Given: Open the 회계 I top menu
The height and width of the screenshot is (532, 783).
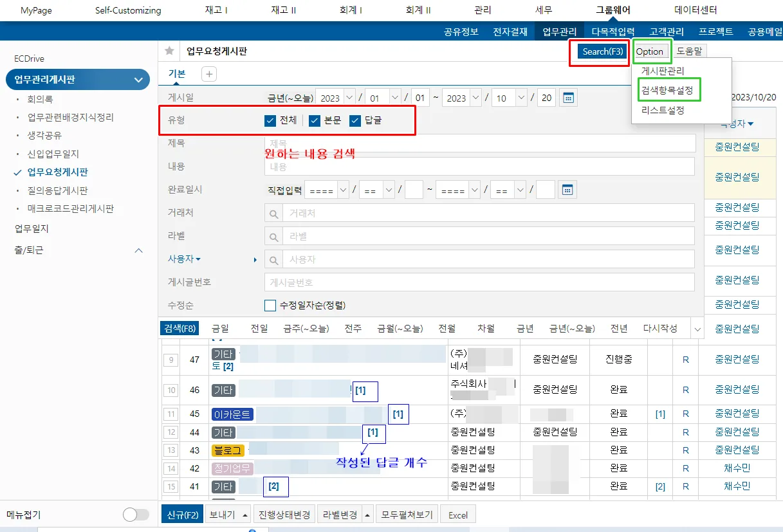Looking at the screenshot, I should (x=351, y=10).
